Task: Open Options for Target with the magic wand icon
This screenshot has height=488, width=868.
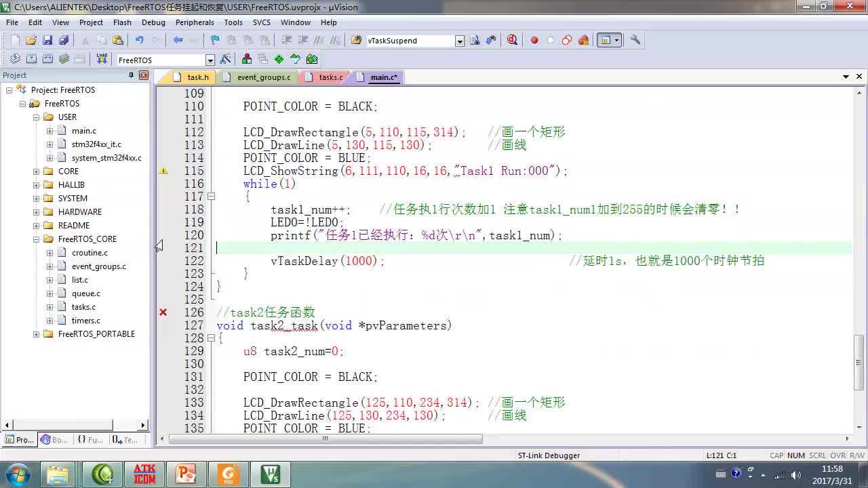Action: (x=226, y=60)
